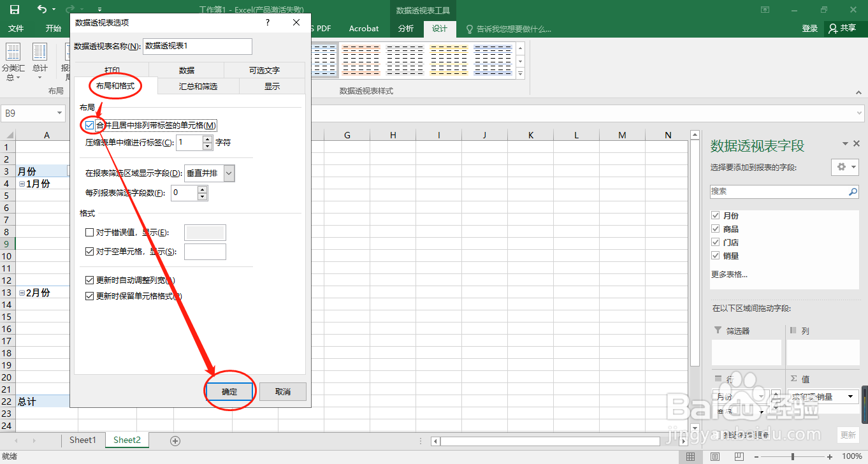
Task: Open the 垂直并排 filter display dropdown
Action: (x=229, y=173)
